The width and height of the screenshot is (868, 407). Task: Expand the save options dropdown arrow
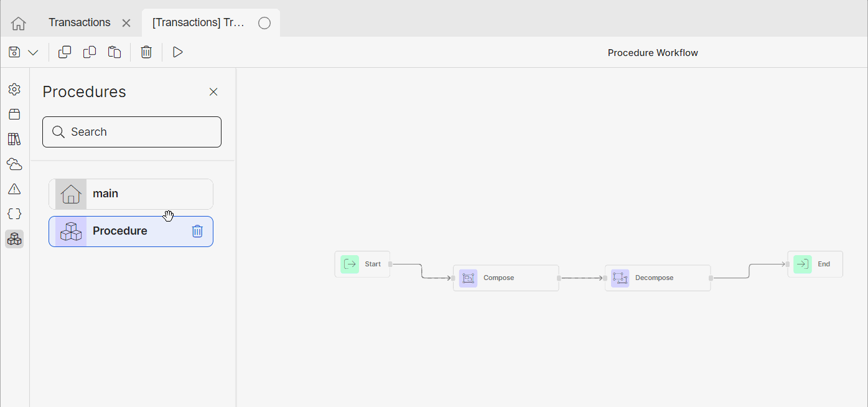[x=33, y=52]
